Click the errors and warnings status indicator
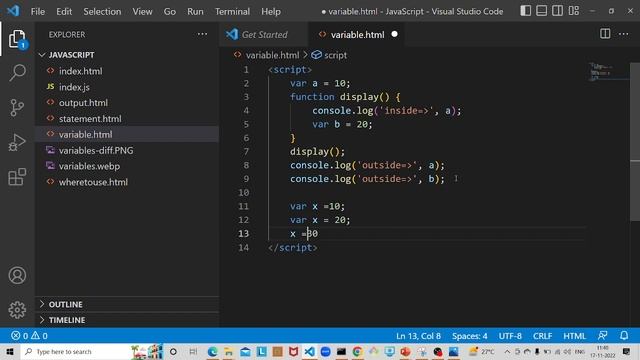Image resolution: width=640 pixels, height=360 pixels. [x=29, y=336]
